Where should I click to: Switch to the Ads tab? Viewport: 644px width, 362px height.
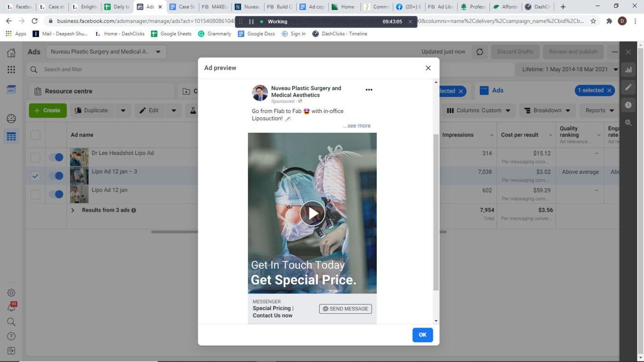click(x=497, y=90)
